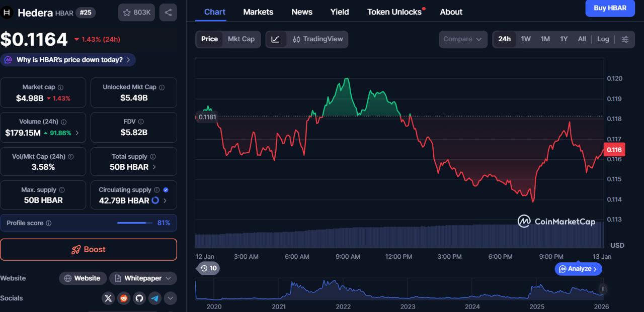Open Hedera's Telegram icon
This screenshot has height=312, width=644.
click(154, 298)
